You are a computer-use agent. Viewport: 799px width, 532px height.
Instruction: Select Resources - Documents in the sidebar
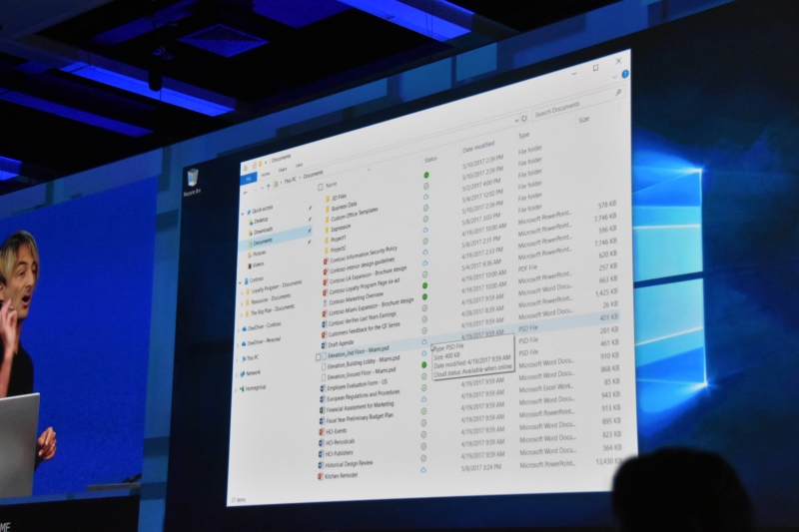tap(271, 299)
